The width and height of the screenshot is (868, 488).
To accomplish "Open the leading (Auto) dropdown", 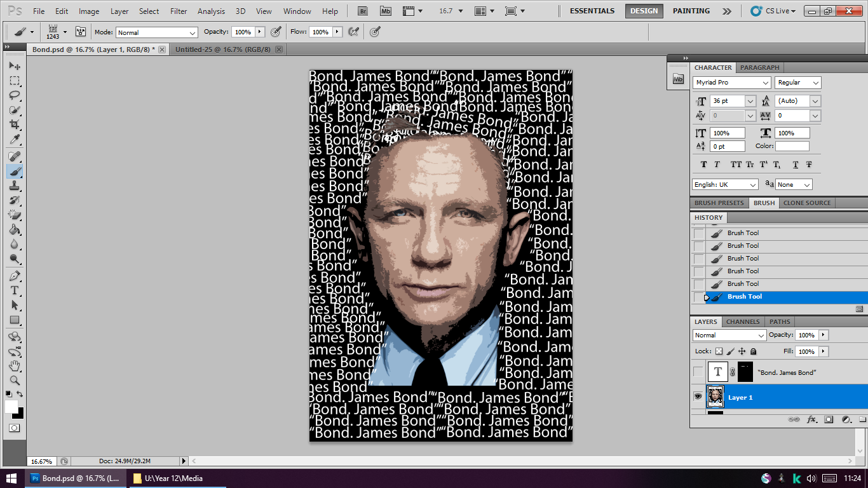I will pyautogui.click(x=815, y=101).
